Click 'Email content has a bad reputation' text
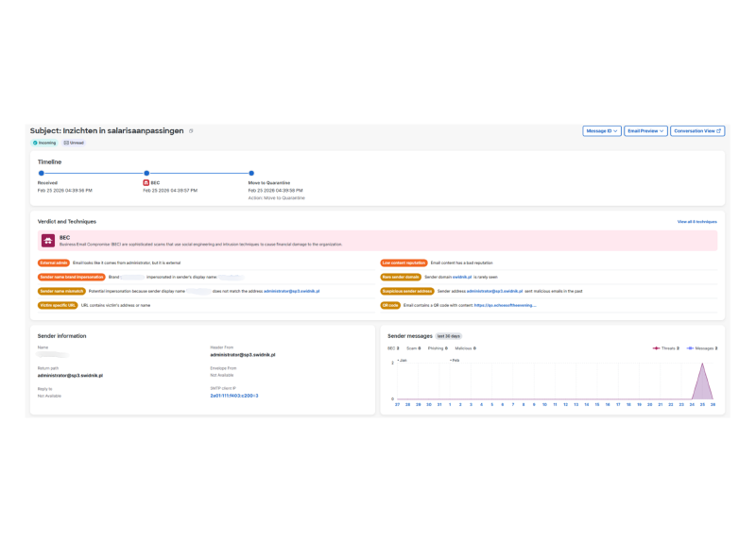 pyautogui.click(x=461, y=263)
